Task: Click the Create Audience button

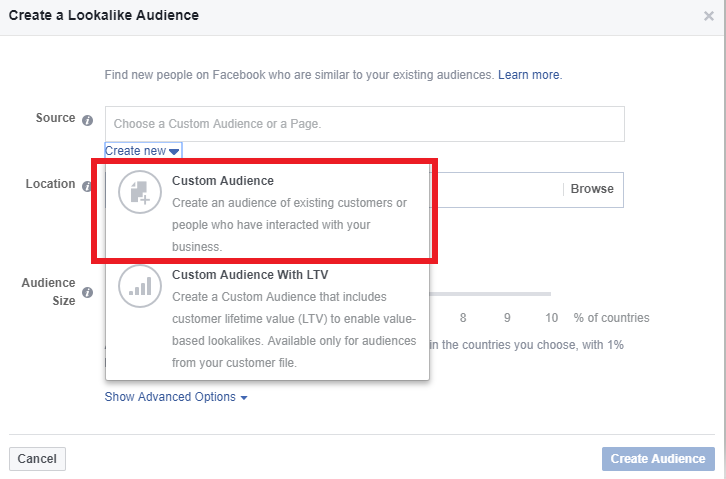Action: tap(658, 459)
